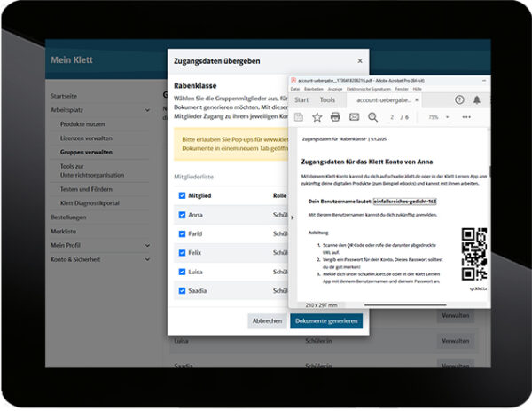Click the vertical scrollbar in Acrobat PDF
The height and width of the screenshot is (411, 532).
(x=489, y=170)
